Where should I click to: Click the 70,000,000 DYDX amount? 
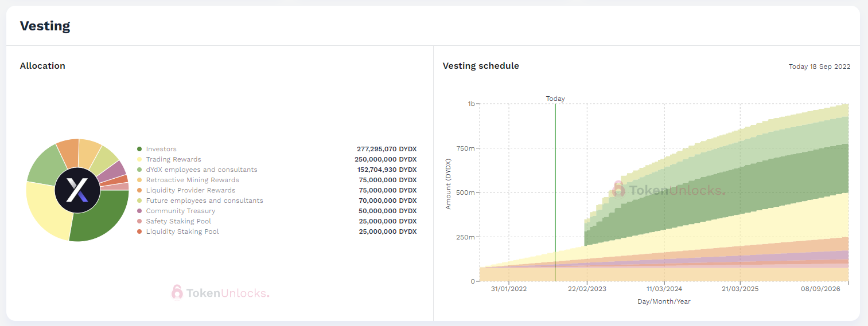pos(388,201)
